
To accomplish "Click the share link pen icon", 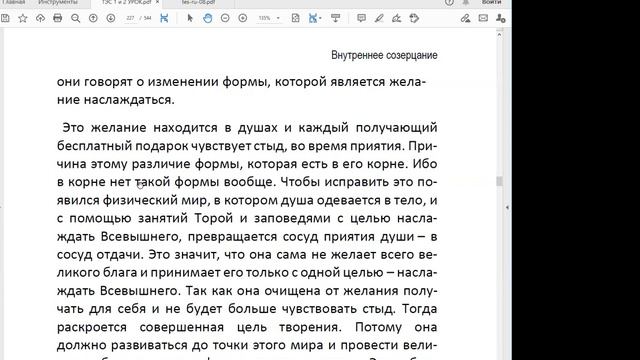I will (x=465, y=18).
